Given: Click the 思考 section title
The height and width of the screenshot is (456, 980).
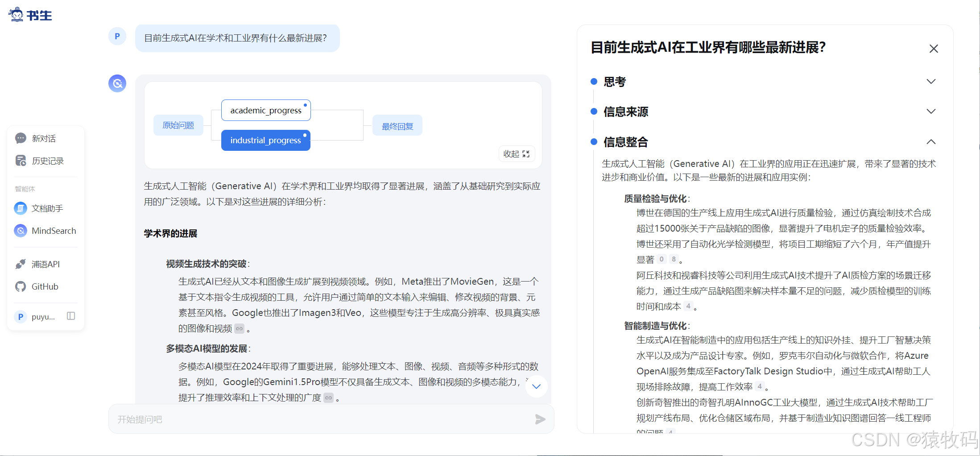Looking at the screenshot, I should [615, 82].
